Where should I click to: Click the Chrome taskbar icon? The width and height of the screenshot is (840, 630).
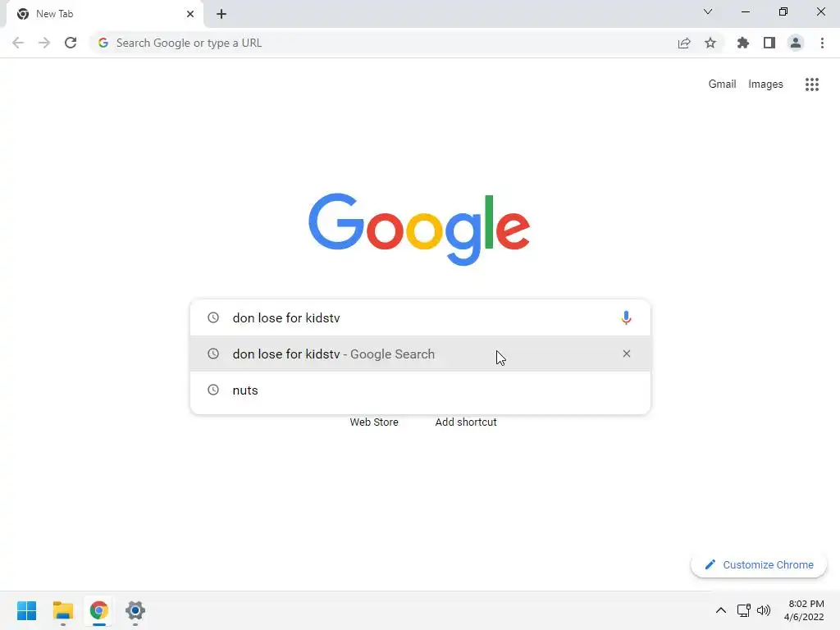pyautogui.click(x=98, y=610)
